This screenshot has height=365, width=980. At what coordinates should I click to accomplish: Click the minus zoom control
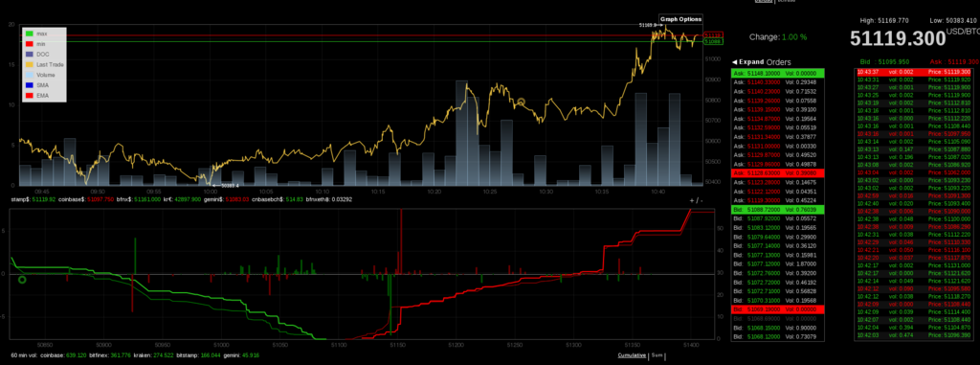click(701, 200)
